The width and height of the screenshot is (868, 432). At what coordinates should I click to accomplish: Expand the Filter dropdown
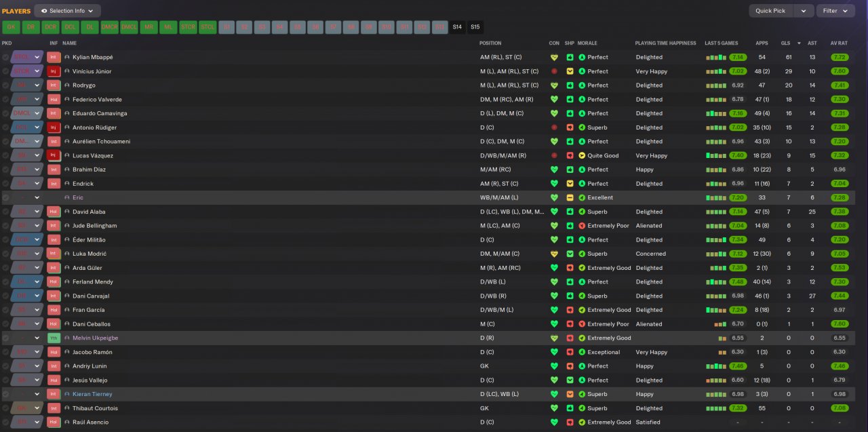point(835,11)
